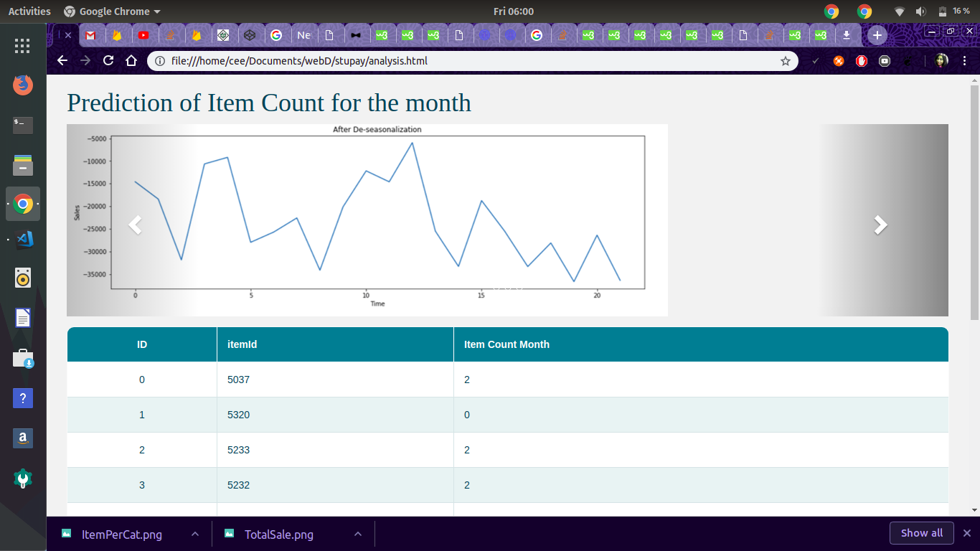Switch to the bow-tie icon tab
The width and height of the screenshot is (980, 551).
click(x=356, y=35)
